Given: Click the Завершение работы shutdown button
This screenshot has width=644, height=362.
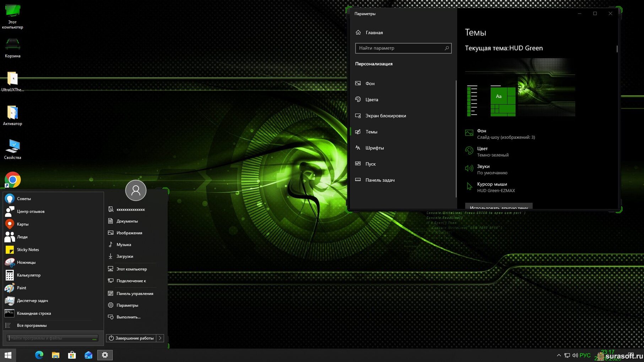Looking at the screenshot, I should [131, 338].
